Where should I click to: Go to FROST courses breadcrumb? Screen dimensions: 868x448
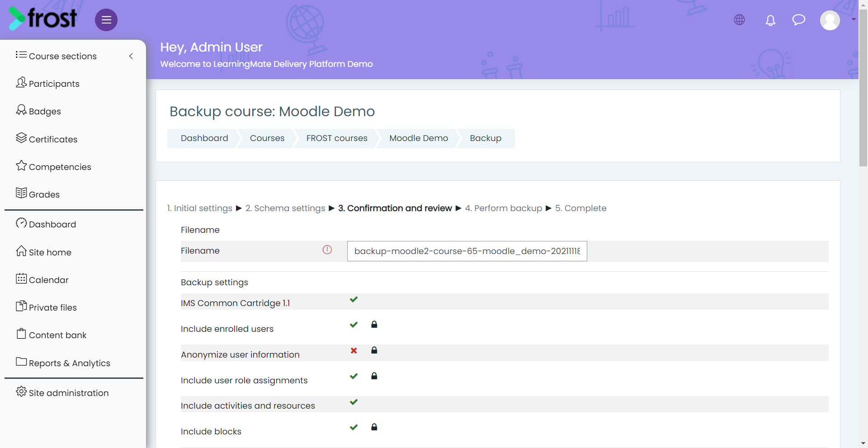pos(337,138)
